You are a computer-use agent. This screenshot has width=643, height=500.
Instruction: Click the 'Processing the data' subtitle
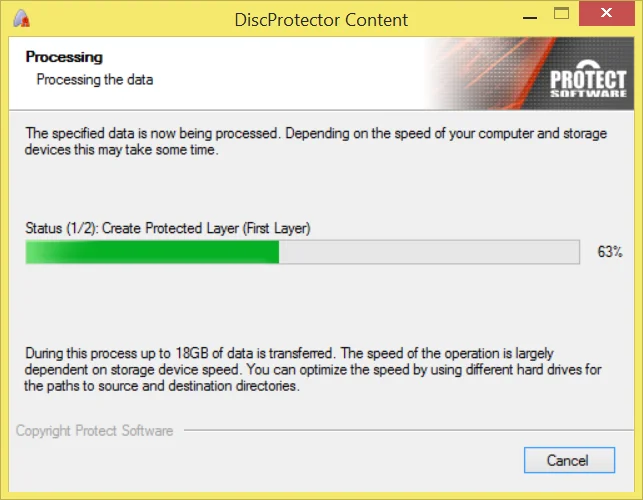(95, 79)
